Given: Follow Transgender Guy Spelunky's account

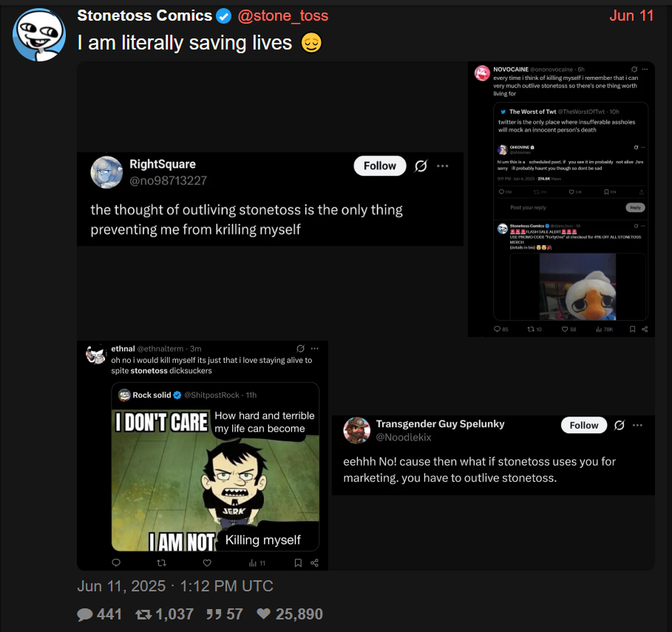Looking at the screenshot, I should (x=584, y=425).
